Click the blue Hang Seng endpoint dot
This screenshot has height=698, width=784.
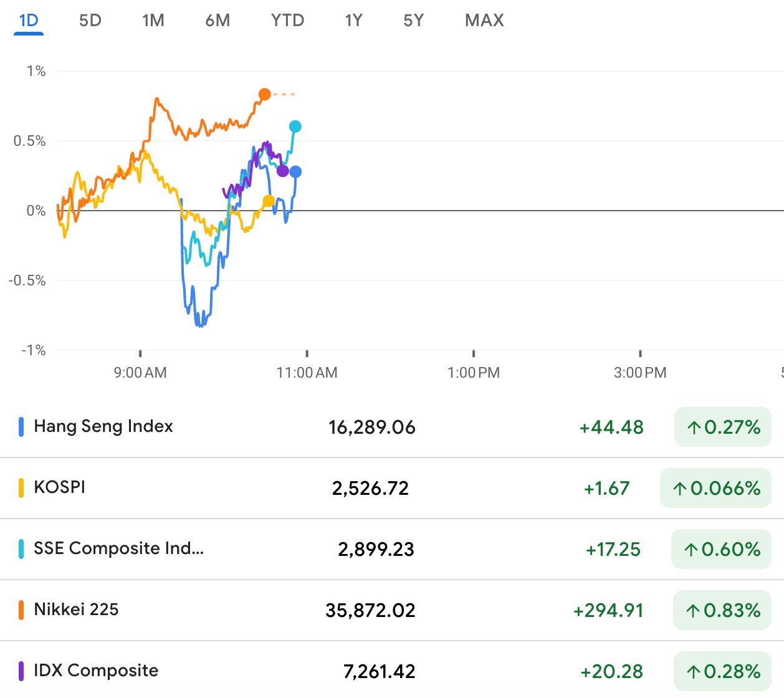pos(295,171)
